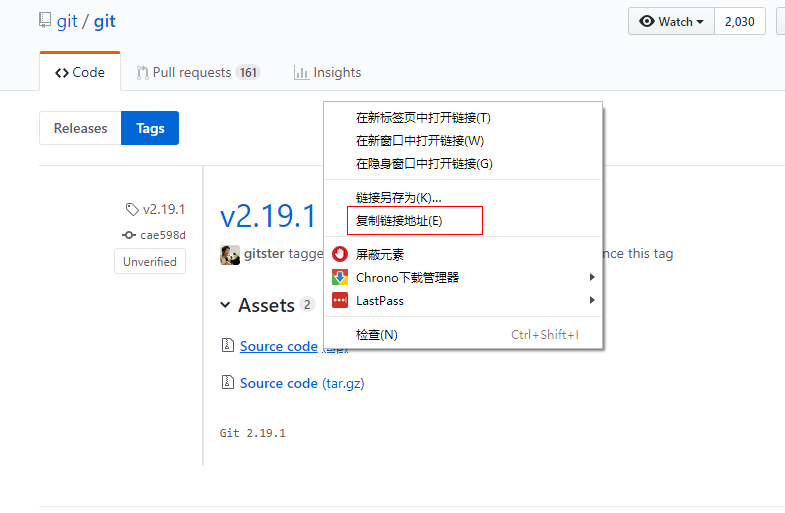Switch to the Releases view
785x513 pixels.
tap(80, 128)
